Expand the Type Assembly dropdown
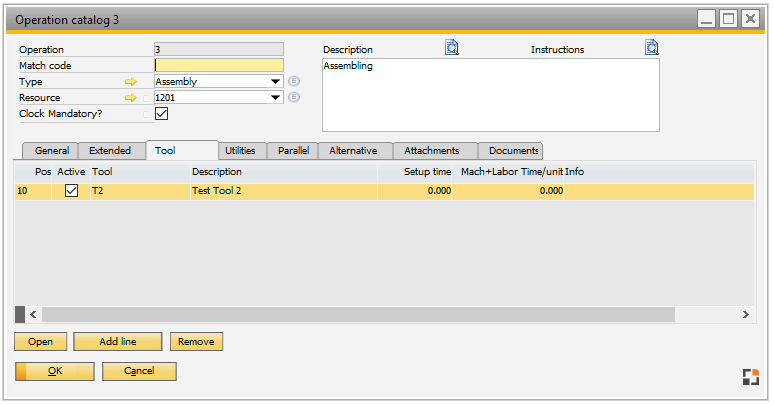 tap(275, 82)
